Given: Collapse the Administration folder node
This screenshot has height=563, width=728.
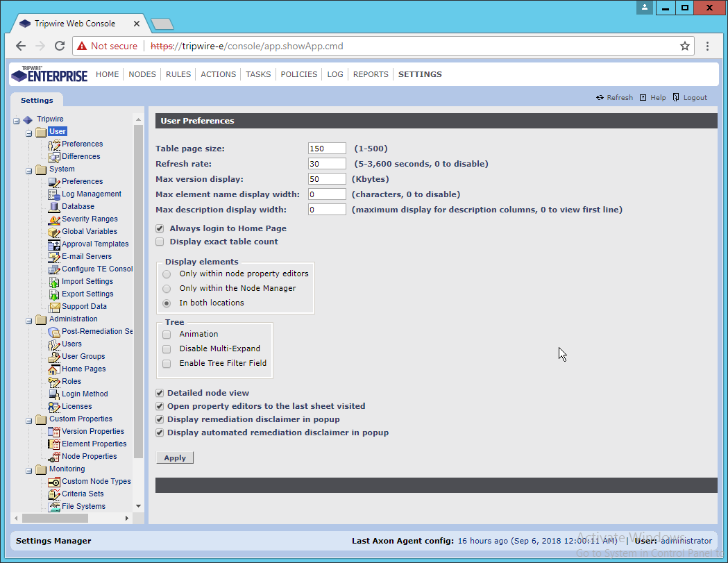Looking at the screenshot, I should (x=29, y=320).
